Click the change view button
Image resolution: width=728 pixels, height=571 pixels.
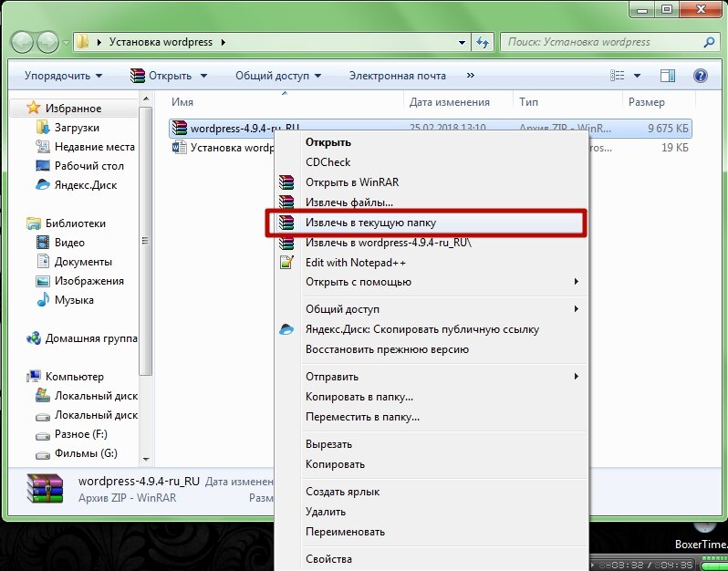[x=617, y=76]
